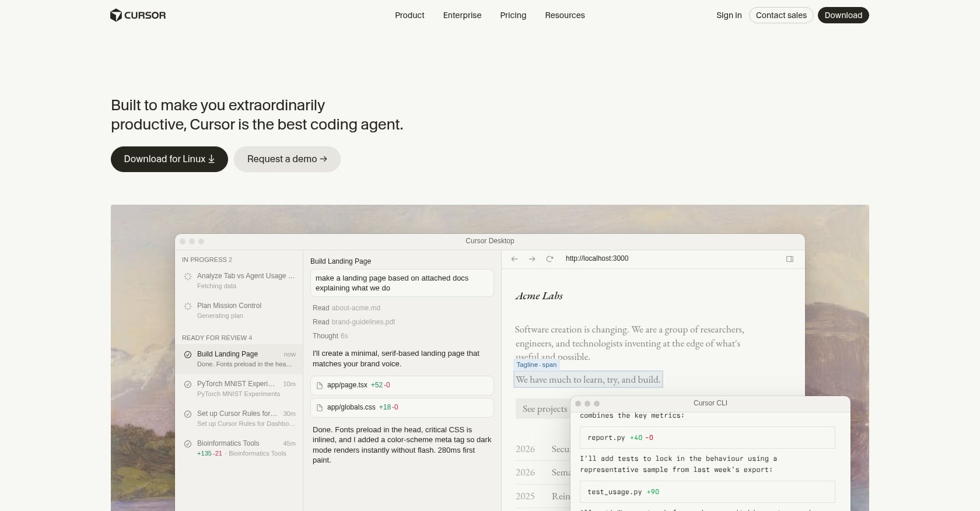Image resolution: width=980 pixels, height=511 pixels.
Task: Click the Read brand-guidelines.pdf step
Action: click(354, 322)
